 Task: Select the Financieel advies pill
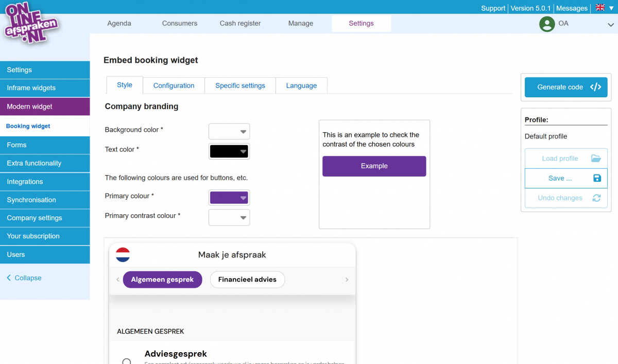(x=247, y=280)
